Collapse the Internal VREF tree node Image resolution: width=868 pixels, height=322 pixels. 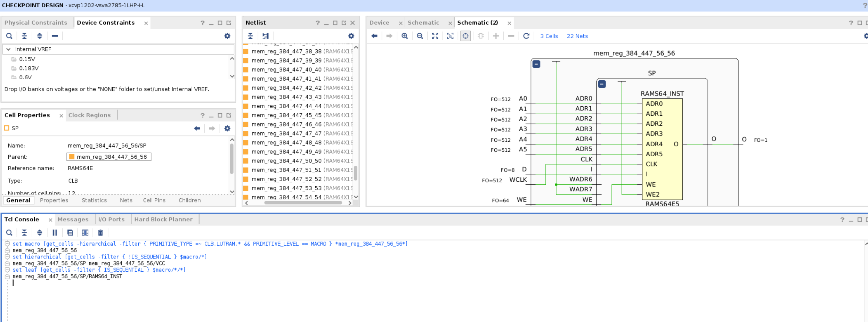click(x=8, y=49)
